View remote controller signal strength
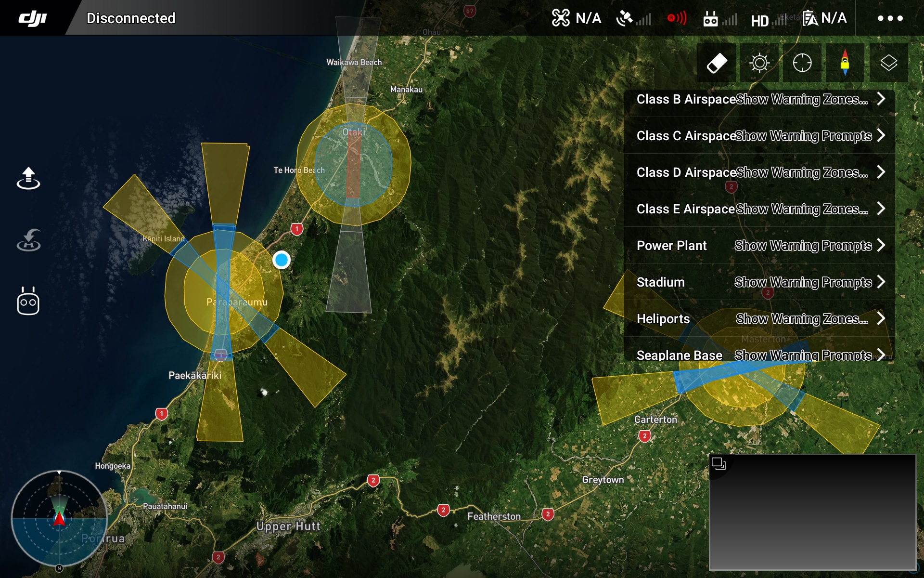 719,19
